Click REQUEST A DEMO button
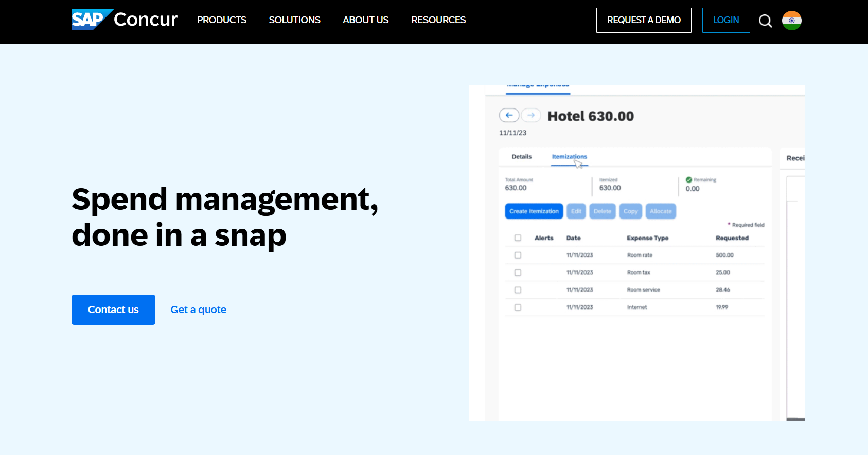868x455 pixels. 644,20
